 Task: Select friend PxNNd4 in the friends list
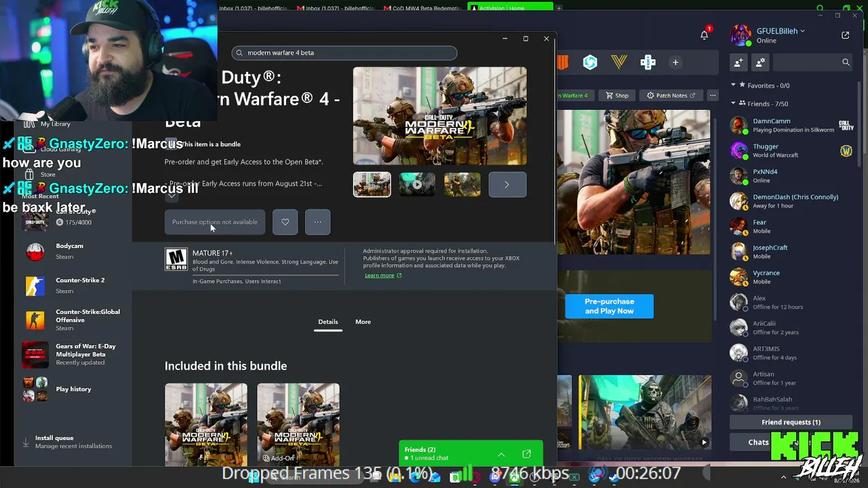pos(791,176)
